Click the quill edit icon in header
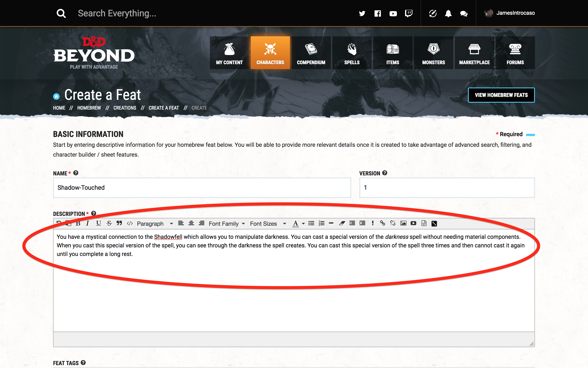The image size is (588, 368). coord(433,13)
